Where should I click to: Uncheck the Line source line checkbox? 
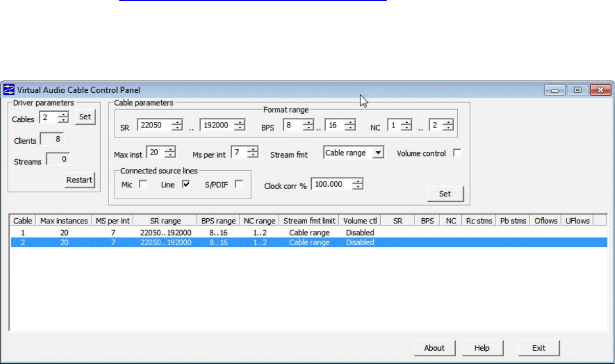pos(186,185)
